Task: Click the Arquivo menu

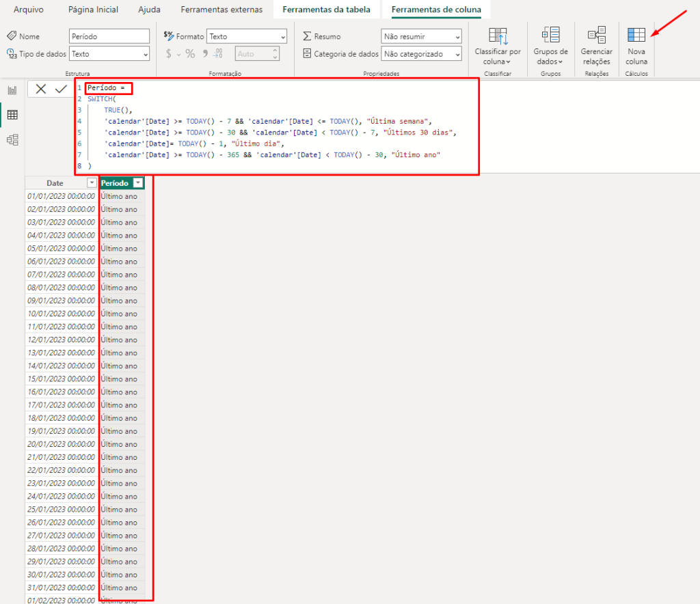Action: pos(28,10)
